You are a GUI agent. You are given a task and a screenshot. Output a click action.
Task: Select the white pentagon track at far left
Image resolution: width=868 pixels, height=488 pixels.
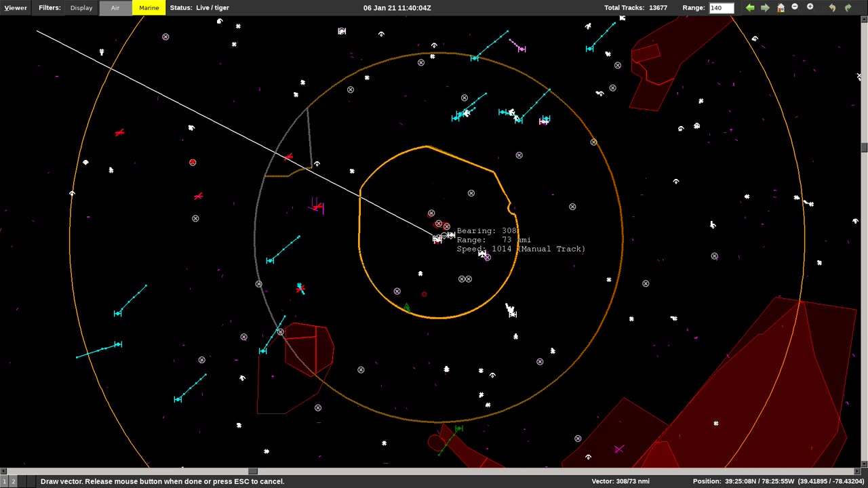[x=85, y=162]
